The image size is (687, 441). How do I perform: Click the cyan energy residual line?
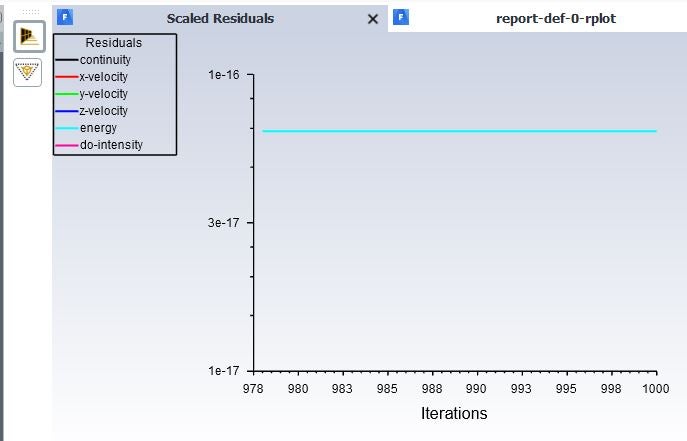(459, 131)
